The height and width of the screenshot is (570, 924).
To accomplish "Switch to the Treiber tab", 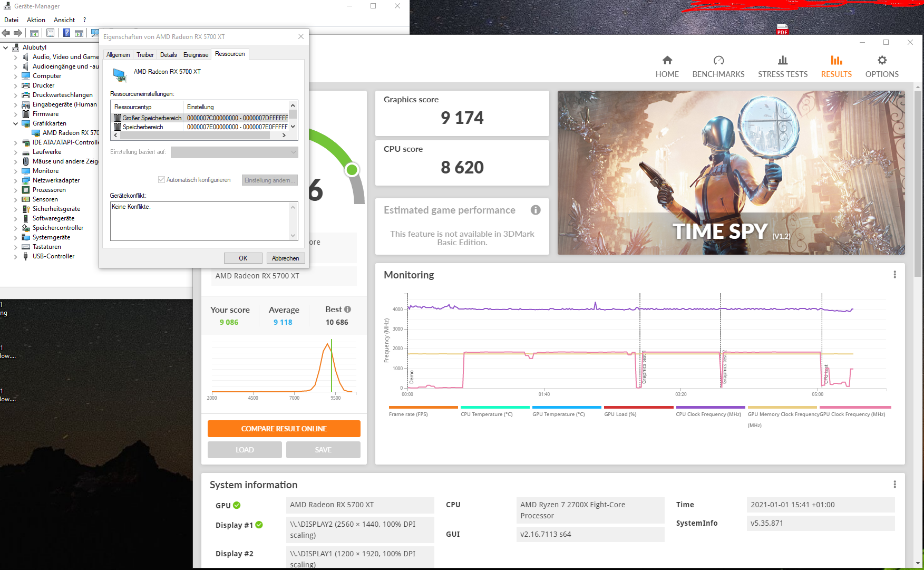I will [145, 55].
